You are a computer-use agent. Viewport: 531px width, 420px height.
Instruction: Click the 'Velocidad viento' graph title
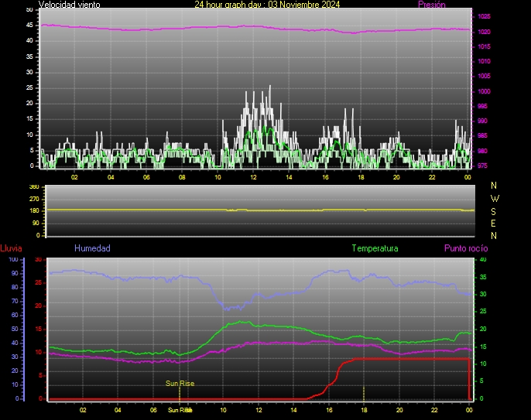(70, 5)
